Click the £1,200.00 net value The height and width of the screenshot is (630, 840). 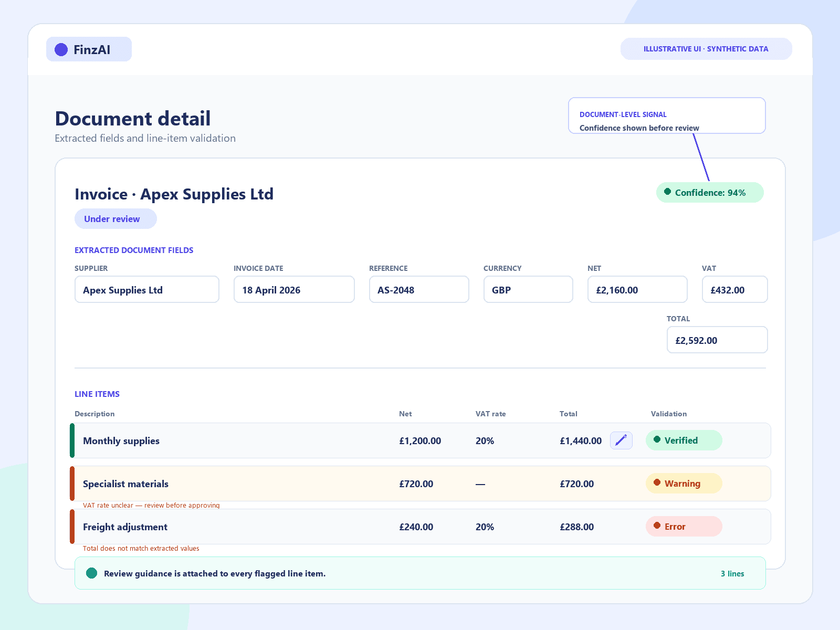coord(420,441)
